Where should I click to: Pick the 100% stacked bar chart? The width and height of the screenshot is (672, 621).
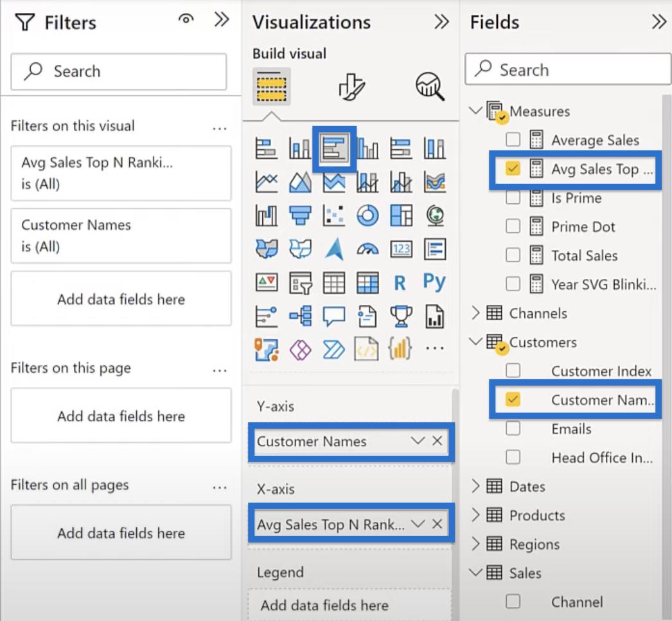coord(401,148)
